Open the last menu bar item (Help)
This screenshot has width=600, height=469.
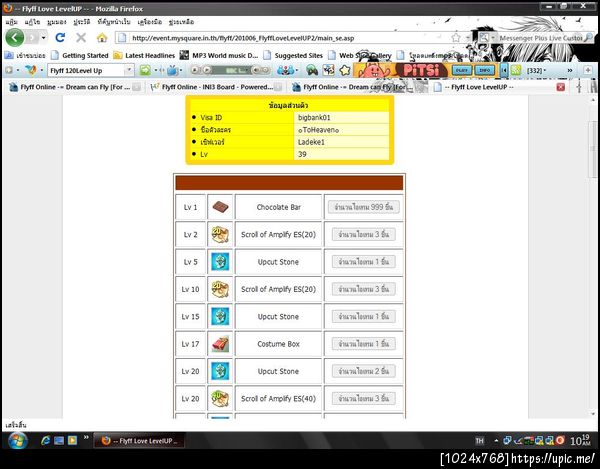pos(181,22)
